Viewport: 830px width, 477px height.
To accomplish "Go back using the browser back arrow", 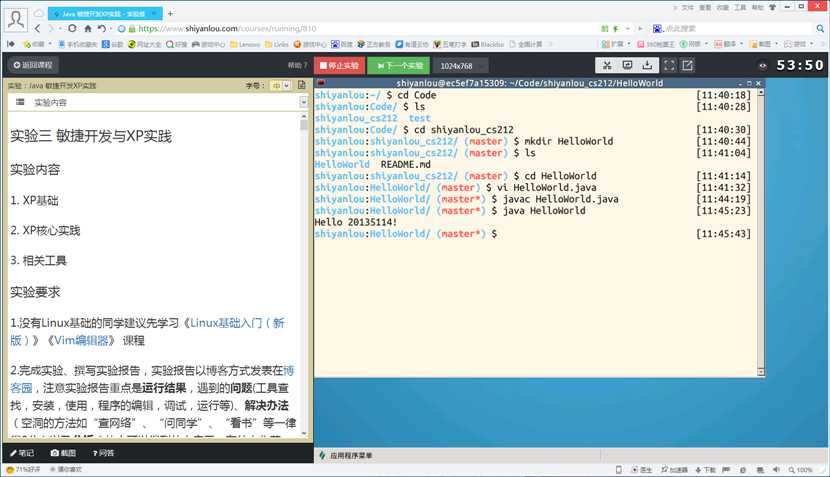I will point(37,29).
